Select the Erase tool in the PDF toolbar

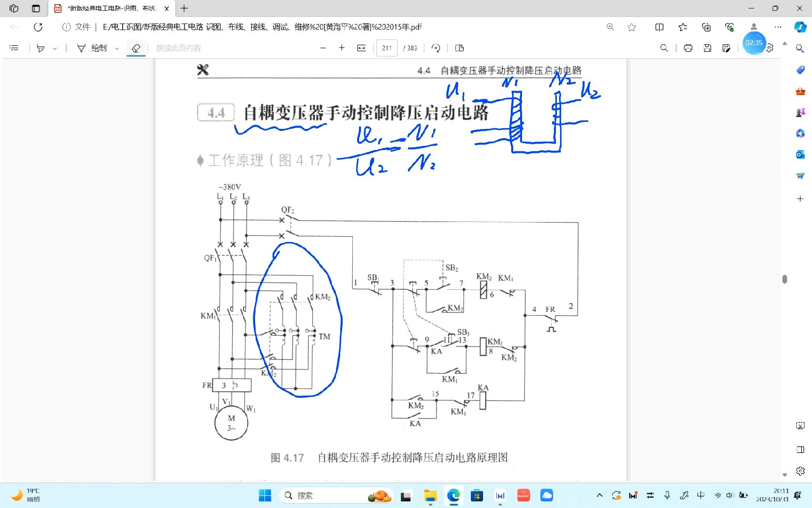pyautogui.click(x=136, y=48)
